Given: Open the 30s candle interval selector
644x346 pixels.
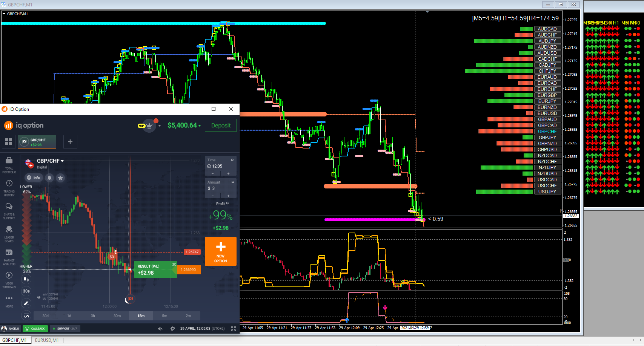Looking at the screenshot, I should tap(26, 291).
